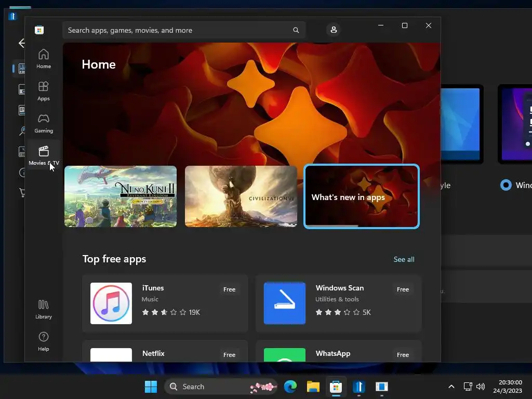Click the Utilities & tools category text
This screenshot has height=399, width=532.
coord(337,299)
